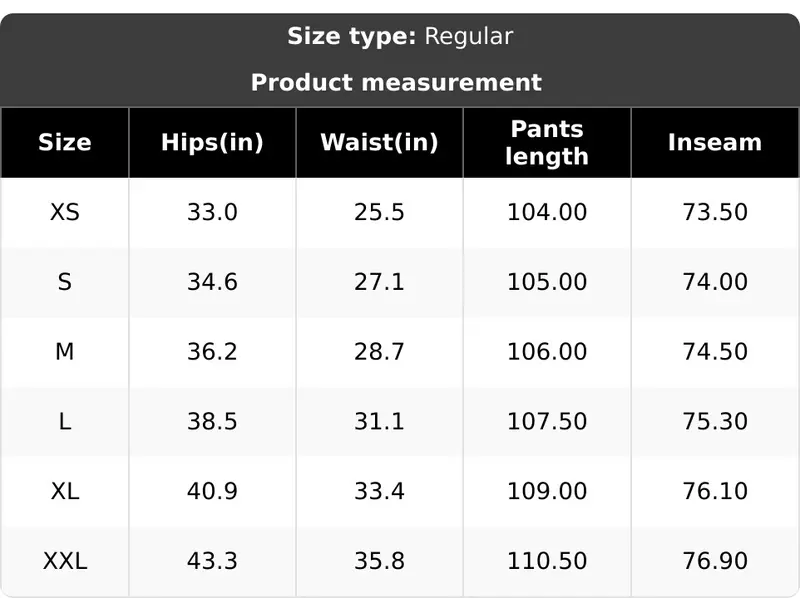This screenshot has width=800, height=598.
Task: Click the 110.50 pants length for XXL
Action: coord(547,561)
